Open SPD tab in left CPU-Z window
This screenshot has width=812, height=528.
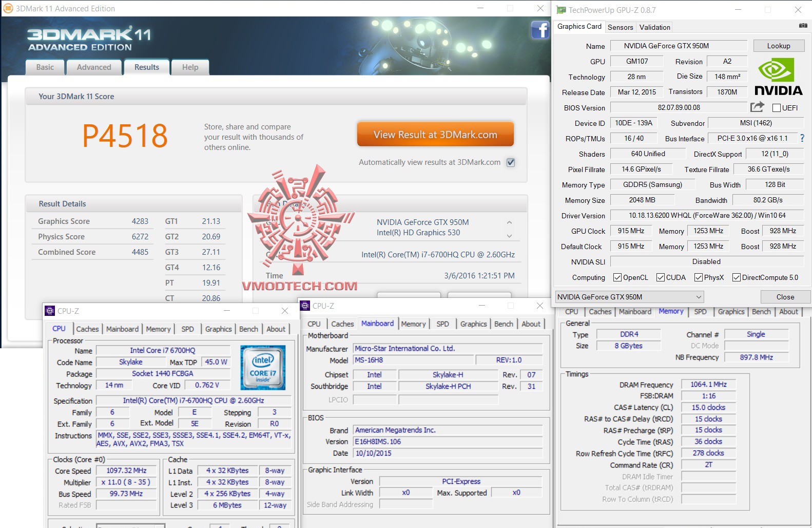(188, 329)
